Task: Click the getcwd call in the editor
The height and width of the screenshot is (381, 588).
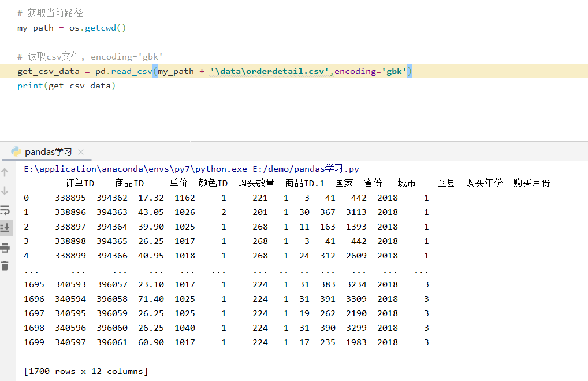Action: click(101, 28)
